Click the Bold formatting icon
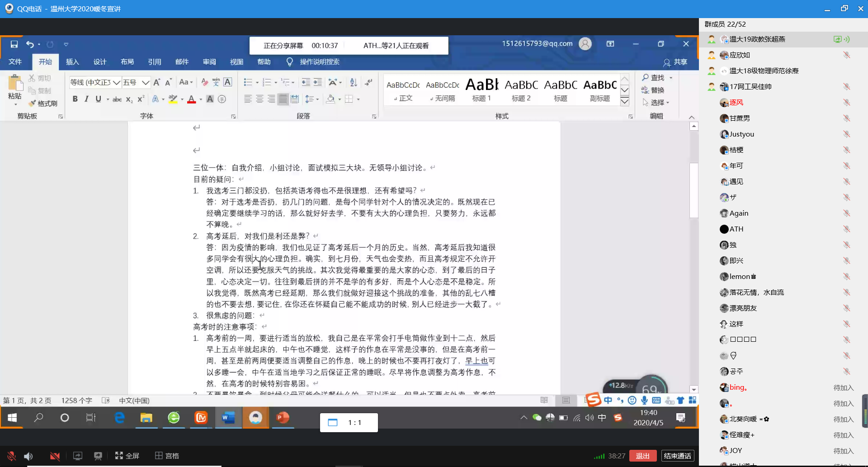868x467 pixels. pyautogui.click(x=75, y=99)
